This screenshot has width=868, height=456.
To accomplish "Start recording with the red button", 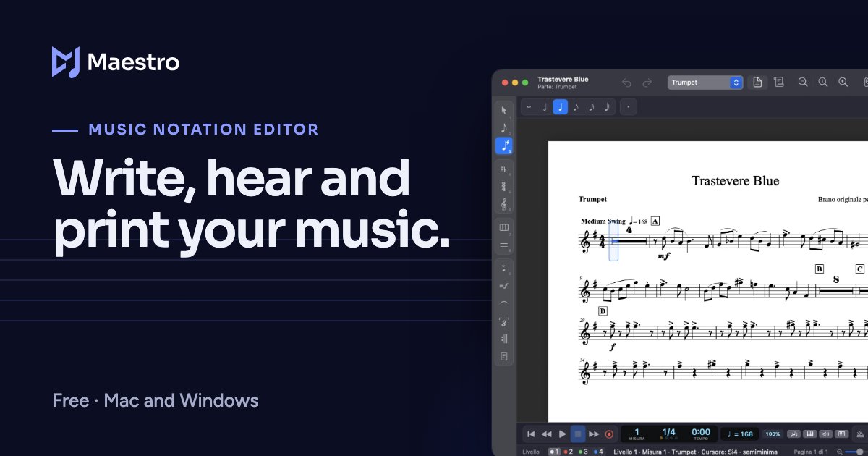I will (609, 434).
